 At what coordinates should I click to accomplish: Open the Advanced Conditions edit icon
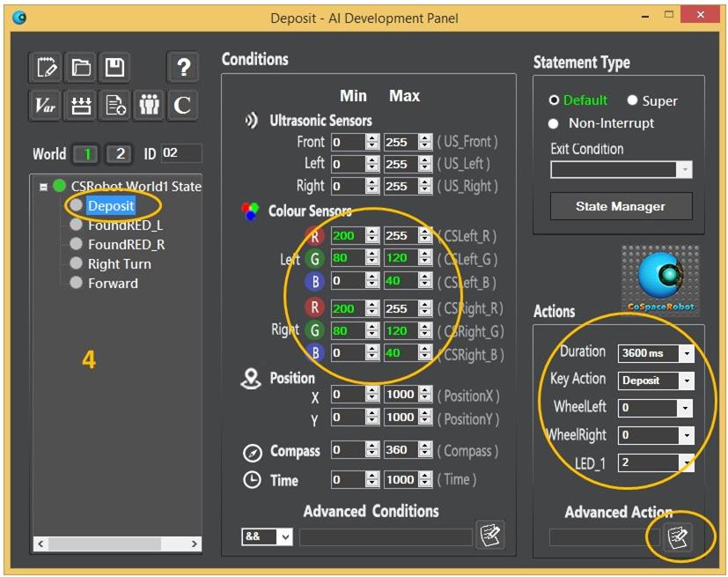click(x=489, y=535)
